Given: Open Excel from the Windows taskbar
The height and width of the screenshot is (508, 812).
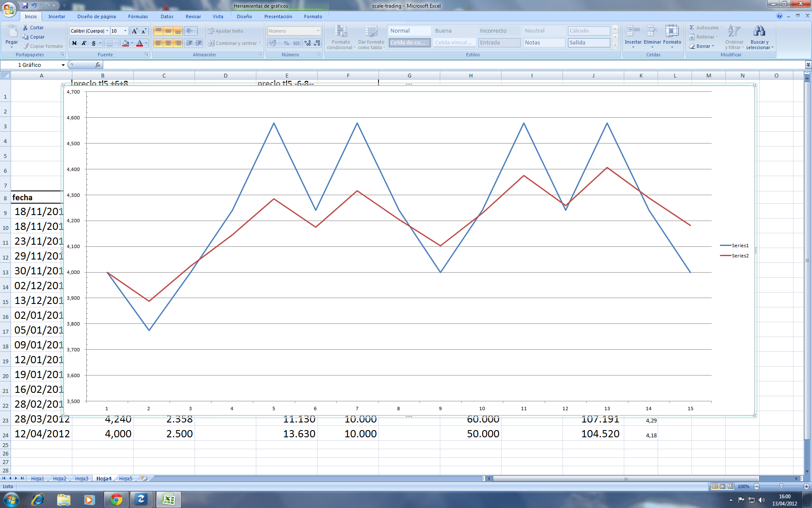Looking at the screenshot, I should point(169,500).
